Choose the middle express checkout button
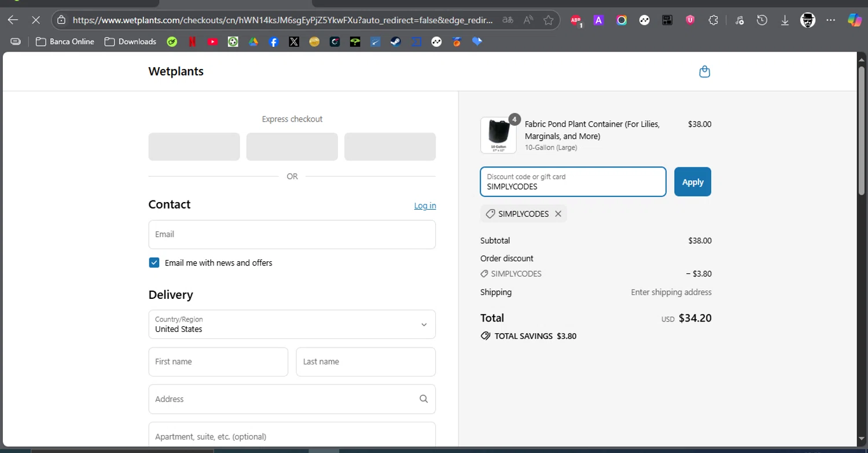This screenshot has width=868, height=453. [292, 147]
